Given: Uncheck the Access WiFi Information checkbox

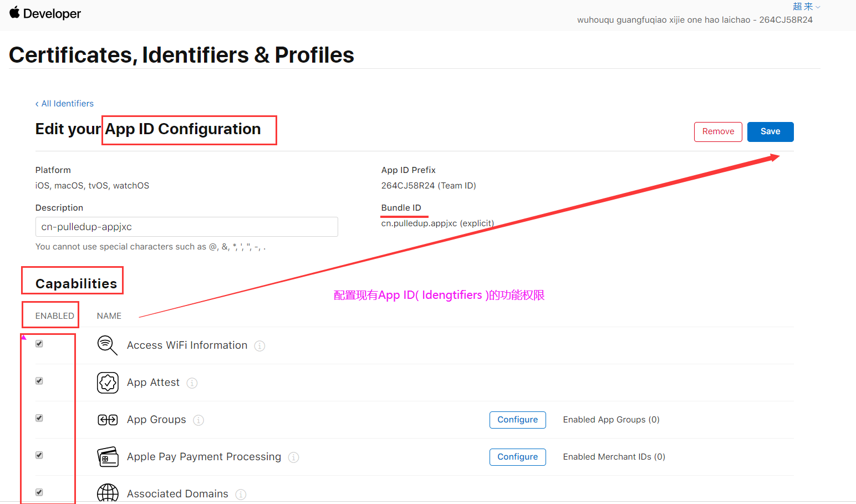Looking at the screenshot, I should click(39, 344).
